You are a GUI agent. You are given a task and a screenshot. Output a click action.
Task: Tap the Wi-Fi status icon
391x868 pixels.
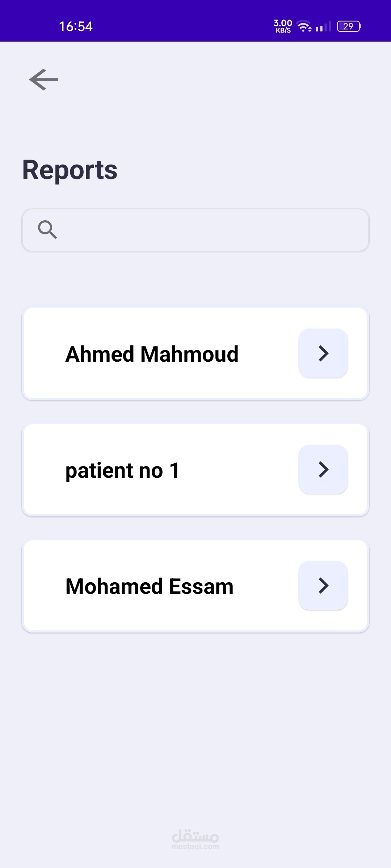304,26
